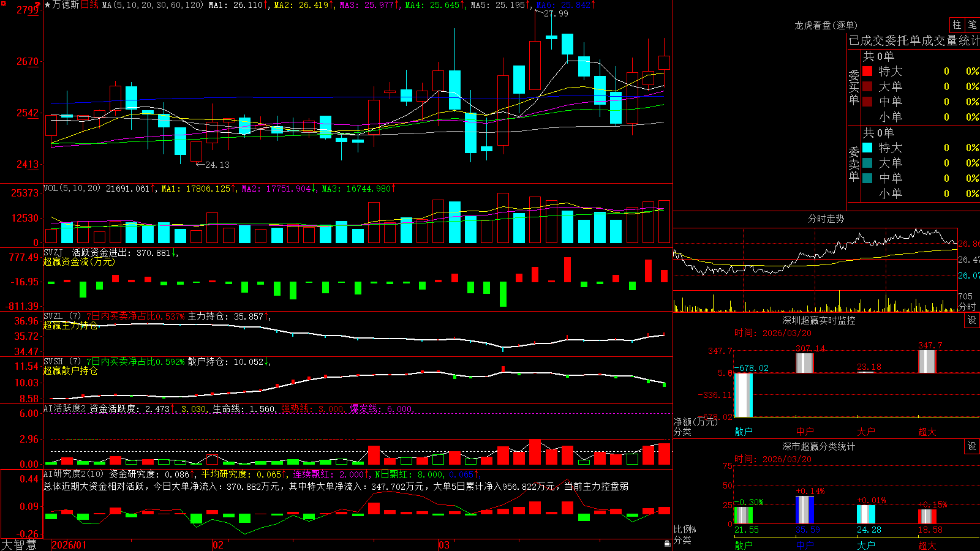This screenshot has height=551, width=980.
Task: Click the lock icon at chart bottom right
Action: [668, 543]
